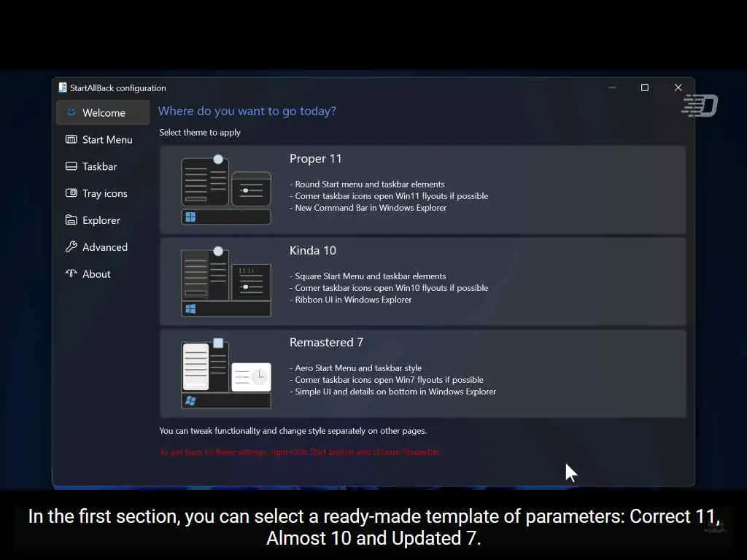Click 'Select theme to apply' label
Image resolution: width=747 pixels, height=560 pixels.
pos(200,133)
